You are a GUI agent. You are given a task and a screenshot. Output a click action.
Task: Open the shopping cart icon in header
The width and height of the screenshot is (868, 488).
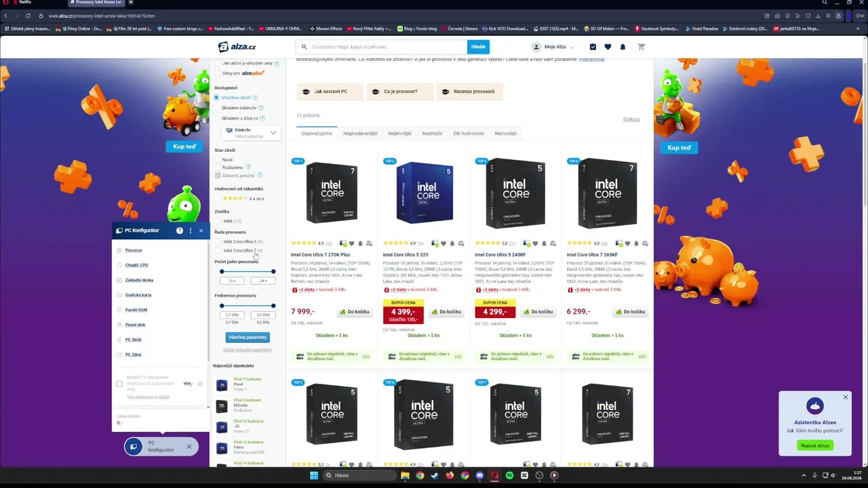(641, 47)
